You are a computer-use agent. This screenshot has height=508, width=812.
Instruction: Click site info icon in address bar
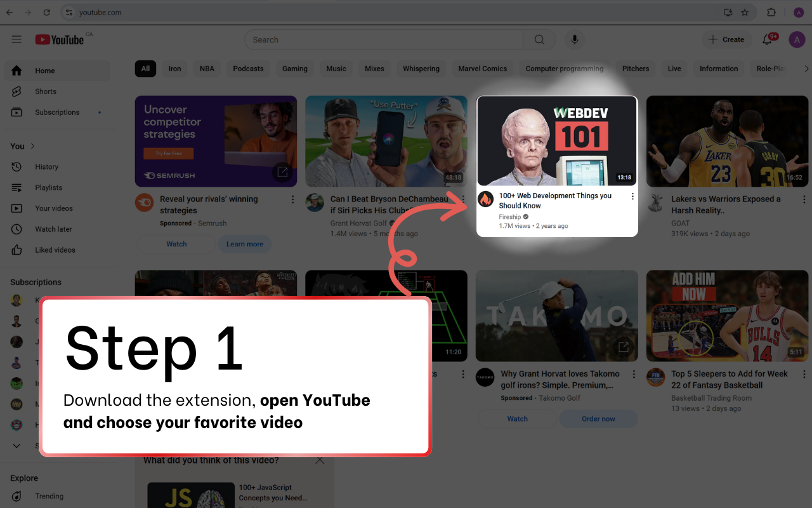tap(69, 12)
